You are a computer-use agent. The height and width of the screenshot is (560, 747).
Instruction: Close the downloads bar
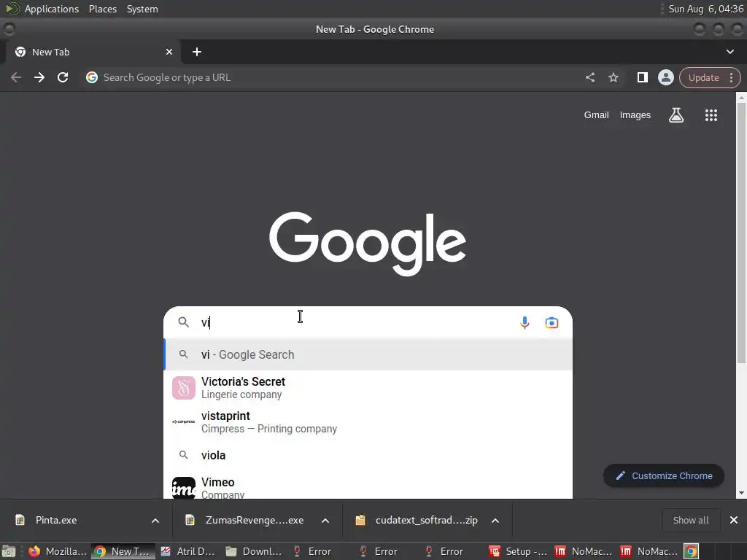(x=734, y=520)
